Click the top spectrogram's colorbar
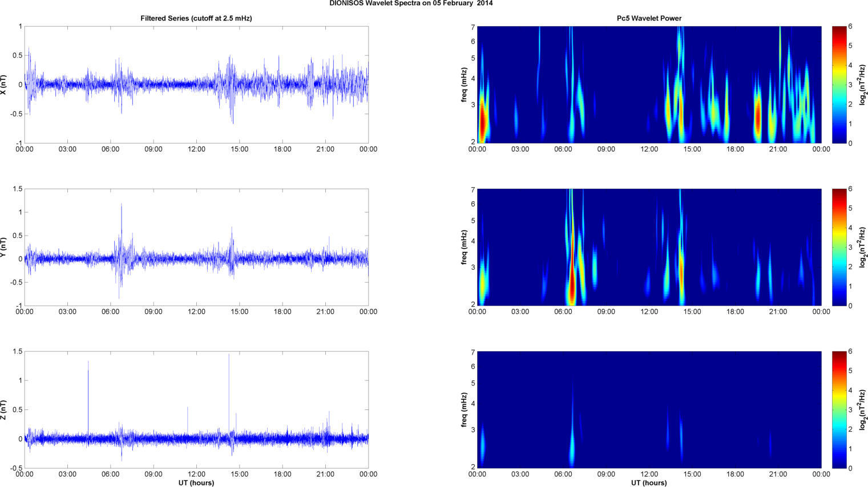 coord(839,85)
